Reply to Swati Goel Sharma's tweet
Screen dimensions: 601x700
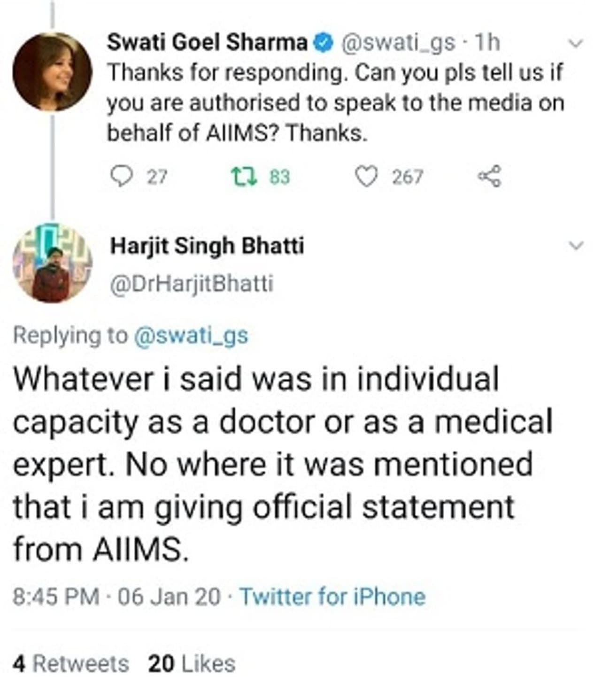(122, 177)
